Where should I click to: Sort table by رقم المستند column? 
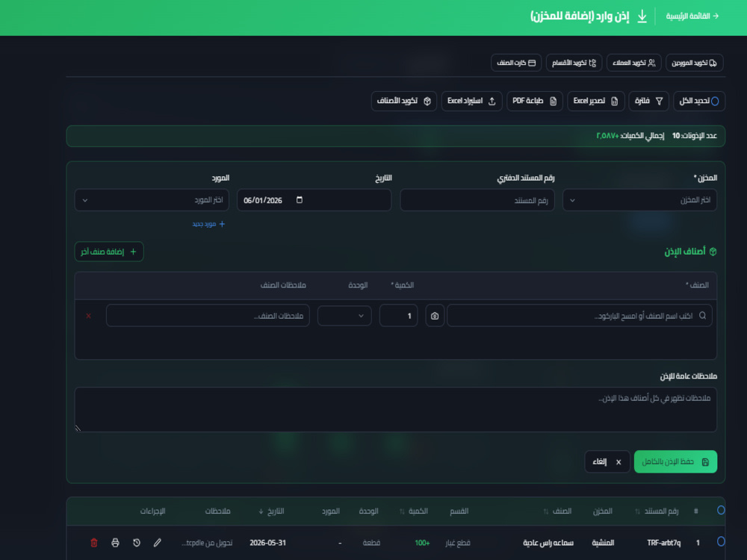(x=657, y=511)
